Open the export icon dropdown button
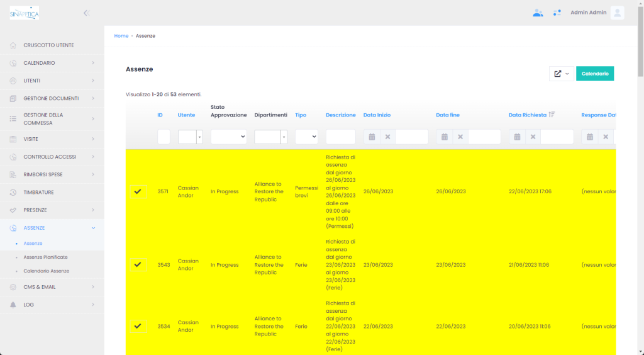This screenshot has width=644, height=355. coord(561,74)
